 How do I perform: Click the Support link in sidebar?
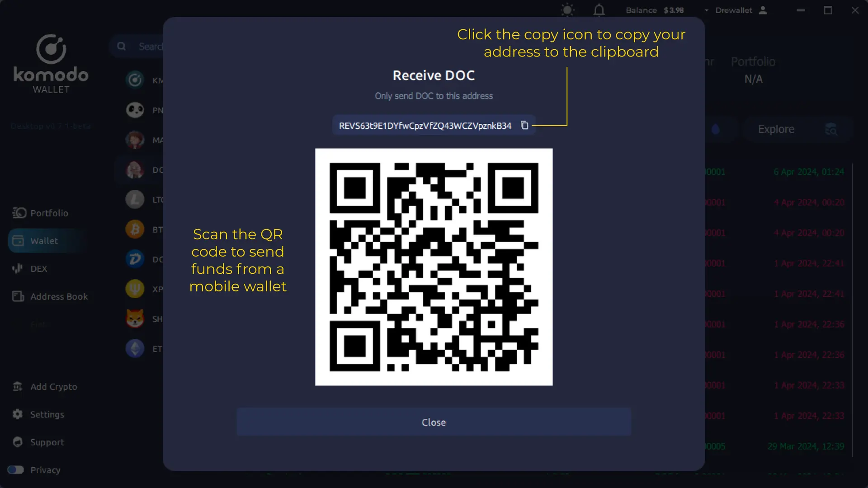click(47, 441)
